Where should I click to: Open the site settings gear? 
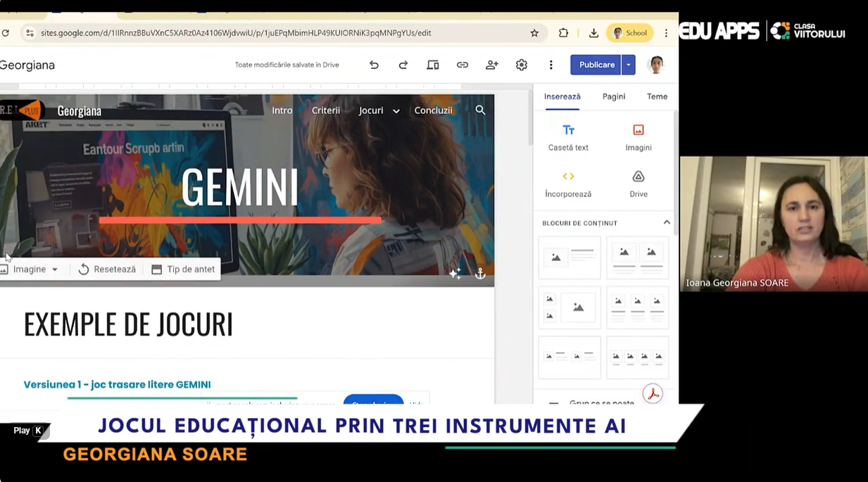click(x=522, y=65)
